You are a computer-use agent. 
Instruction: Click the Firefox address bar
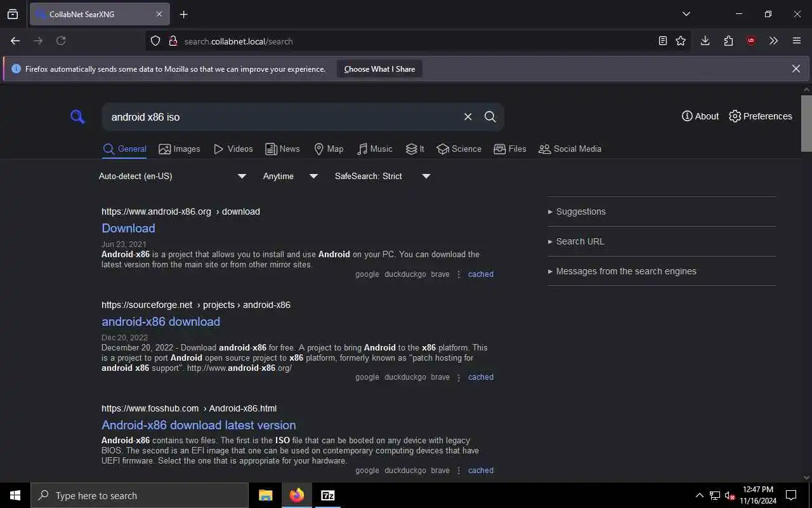pos(419,41)
